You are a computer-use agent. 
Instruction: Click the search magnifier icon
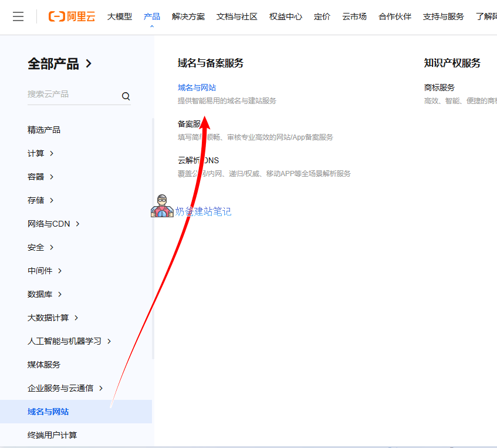tap(126, 95)
